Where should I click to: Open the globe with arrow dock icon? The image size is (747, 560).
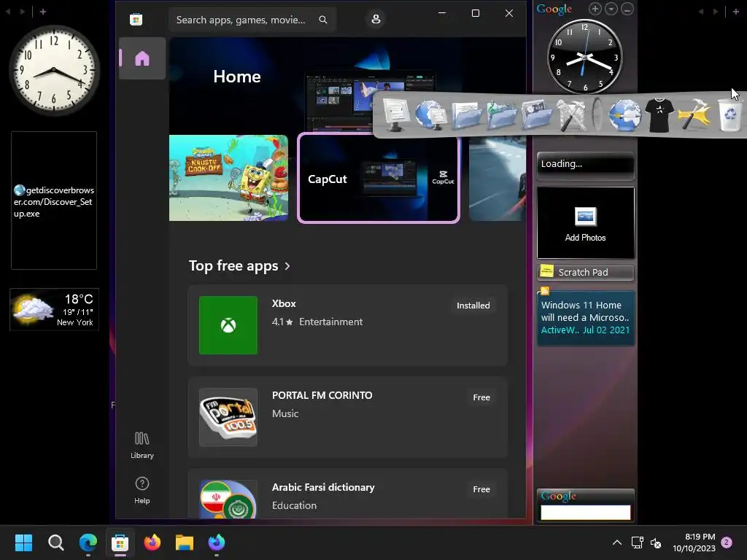(x=624, y=115)
